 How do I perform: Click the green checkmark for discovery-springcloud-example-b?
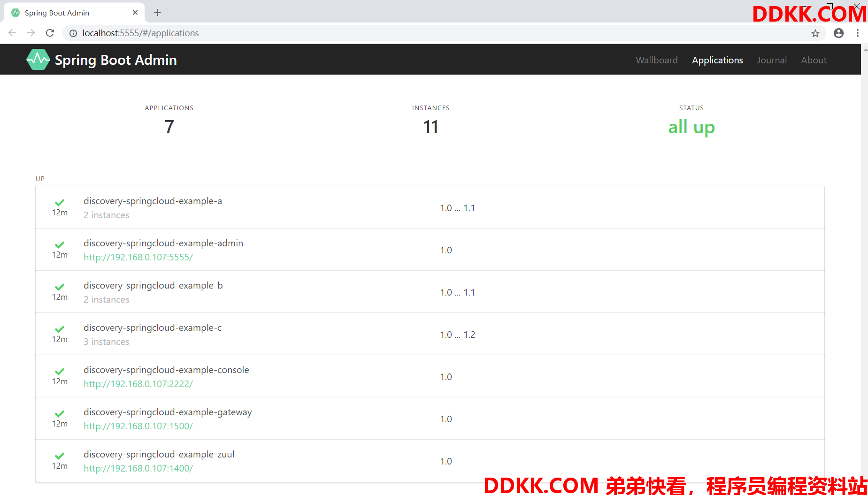[60, 287]
